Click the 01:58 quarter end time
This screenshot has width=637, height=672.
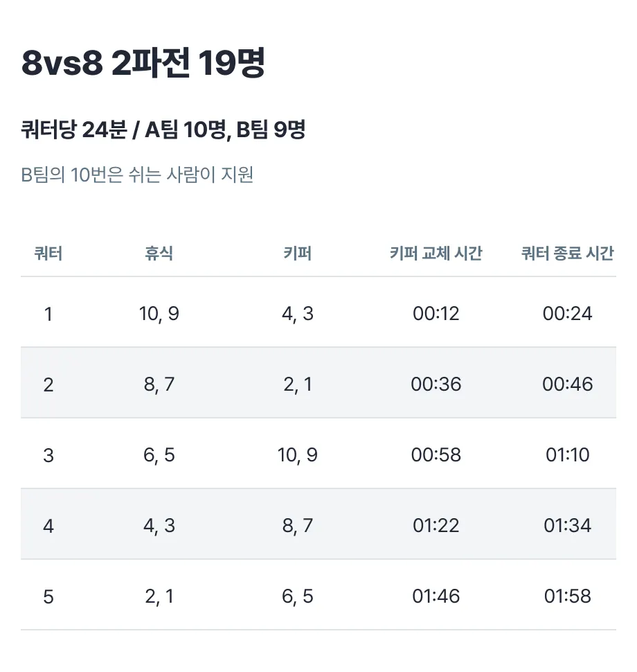567,596
